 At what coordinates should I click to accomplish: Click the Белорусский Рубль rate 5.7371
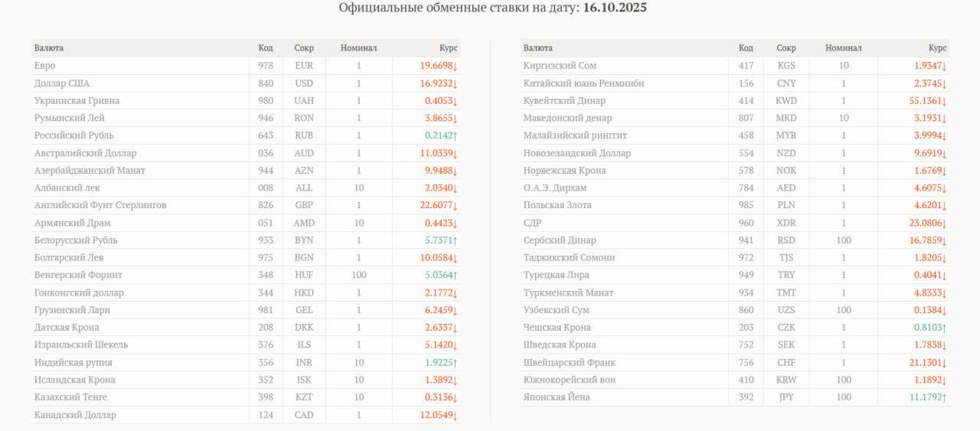438,240
